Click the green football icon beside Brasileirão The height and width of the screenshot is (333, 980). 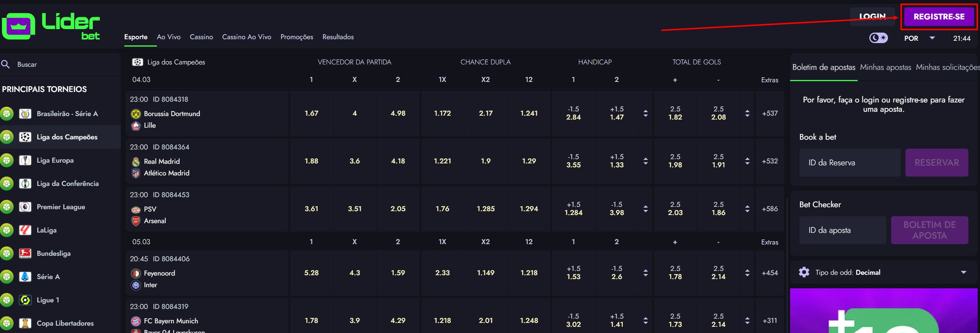[x=7, y=114]
